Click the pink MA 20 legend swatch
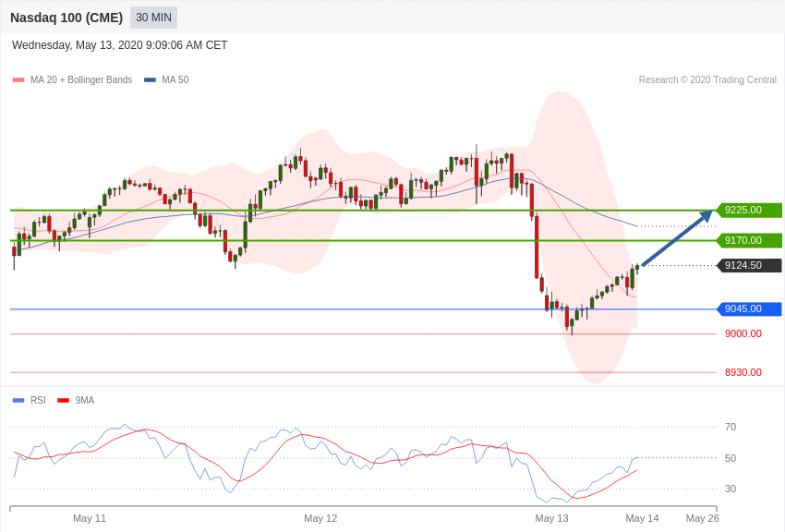 pyautogui.click(x=18, y=80)
